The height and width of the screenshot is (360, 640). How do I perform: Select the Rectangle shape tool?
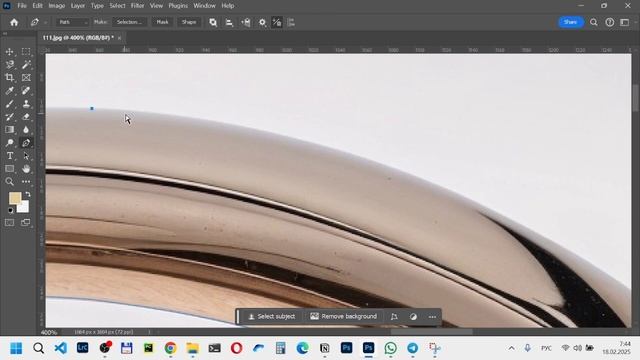pyautogui.click(x=9, y=169)
